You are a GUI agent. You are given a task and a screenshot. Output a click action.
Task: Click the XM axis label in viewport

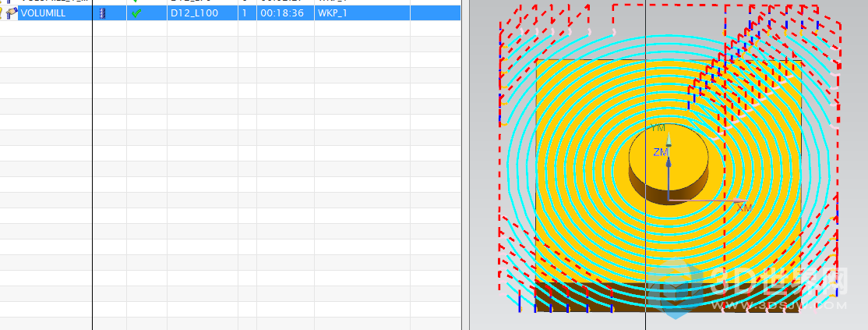click(x=745, y=208)
